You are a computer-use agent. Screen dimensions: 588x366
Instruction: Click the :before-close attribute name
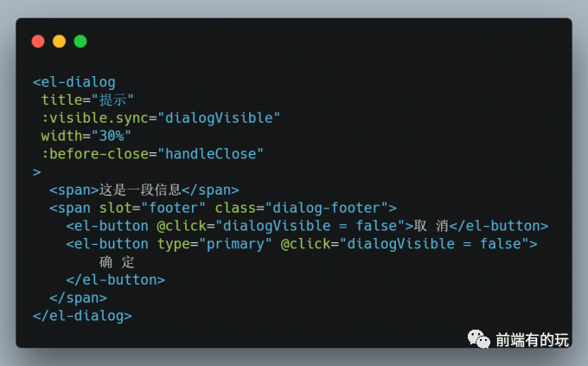click(x=95, y=154)
